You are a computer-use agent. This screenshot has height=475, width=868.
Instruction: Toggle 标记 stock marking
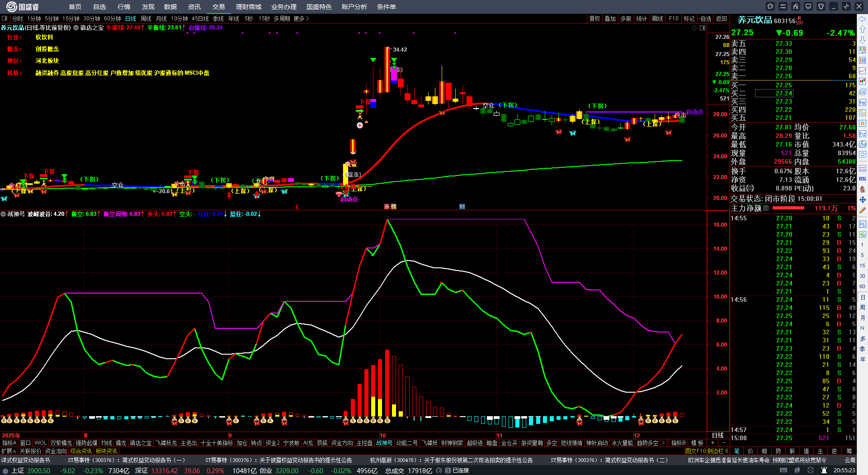coord(689,19)
